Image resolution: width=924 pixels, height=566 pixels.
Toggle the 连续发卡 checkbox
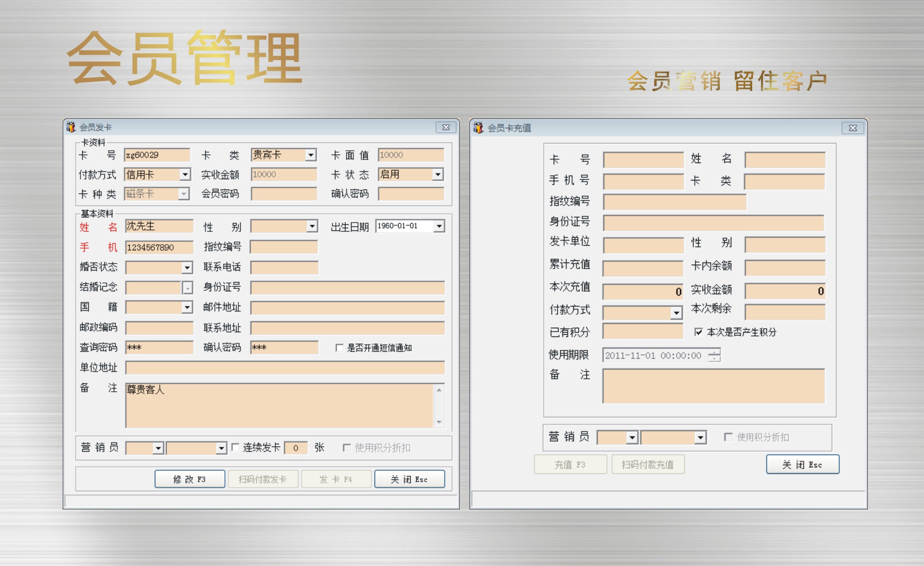[235, 447]
